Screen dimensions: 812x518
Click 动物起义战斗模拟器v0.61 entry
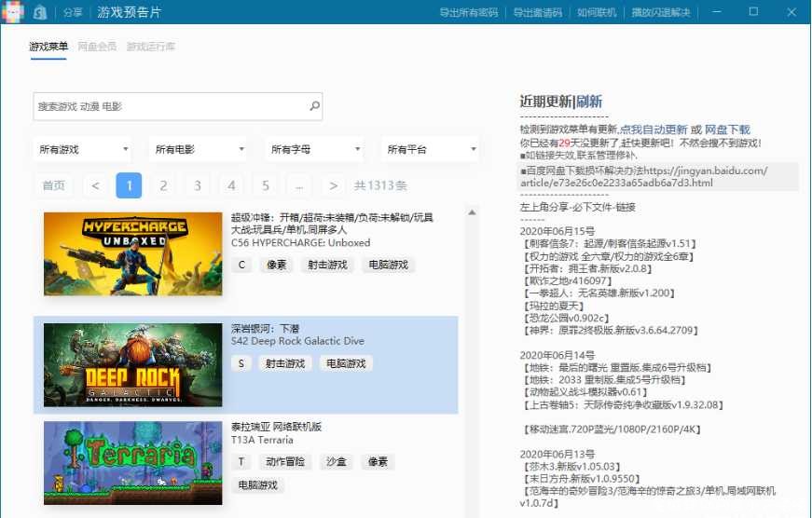(x=585, y=392)
